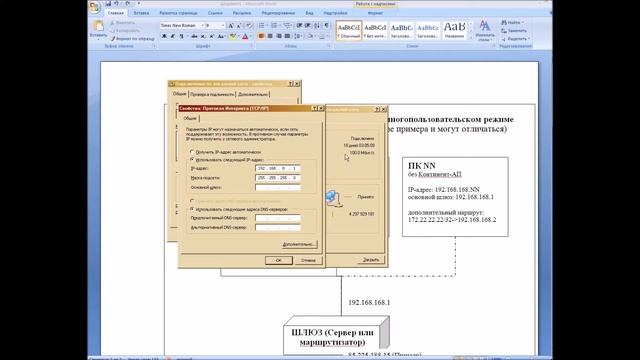640x360 pixels.
Task: Click the Cut (Вырезать) command
Action: (122, 23)
